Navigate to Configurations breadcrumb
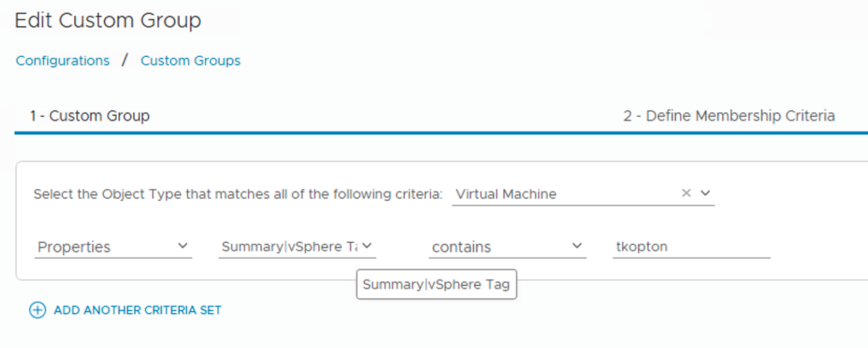The height and width of the screenshot is (348, 868). coord(63,61)
